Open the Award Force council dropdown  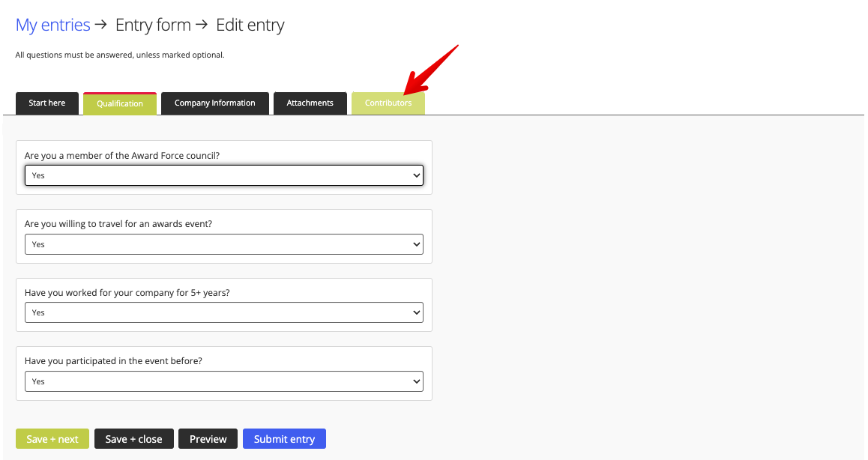click(223, 175)
